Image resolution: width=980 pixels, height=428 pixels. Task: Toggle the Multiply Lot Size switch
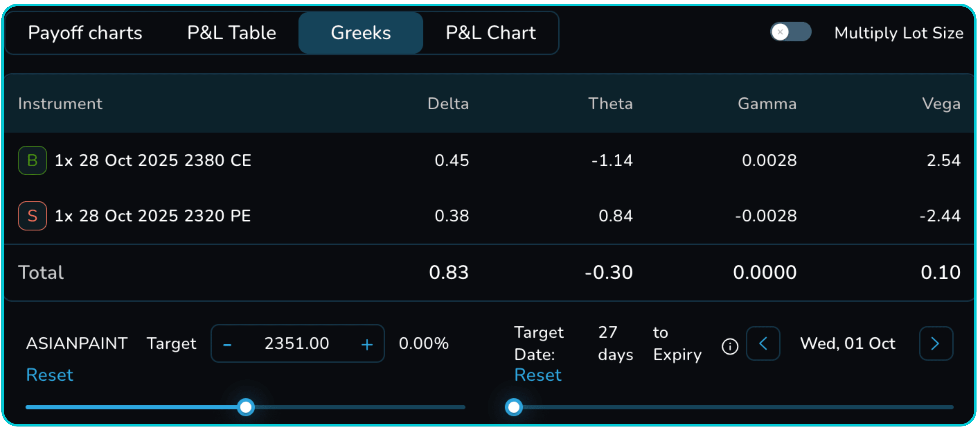point(790,32)
